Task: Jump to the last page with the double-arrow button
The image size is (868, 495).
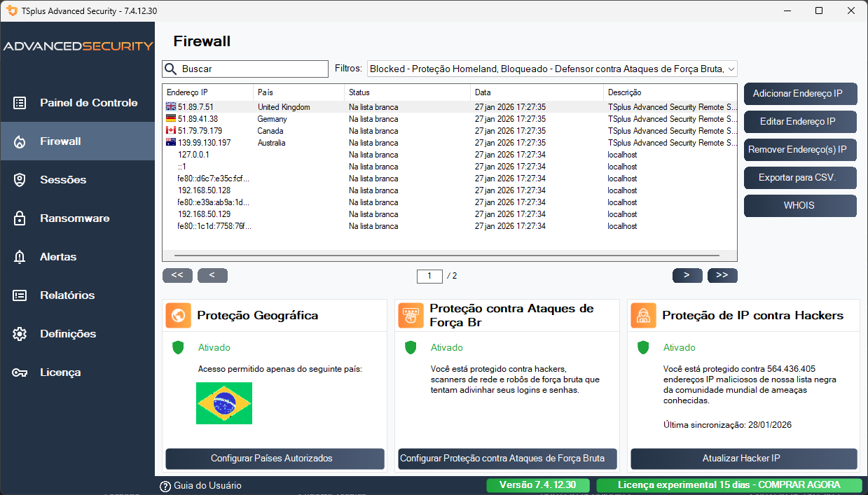Action: tap(722, 275)
